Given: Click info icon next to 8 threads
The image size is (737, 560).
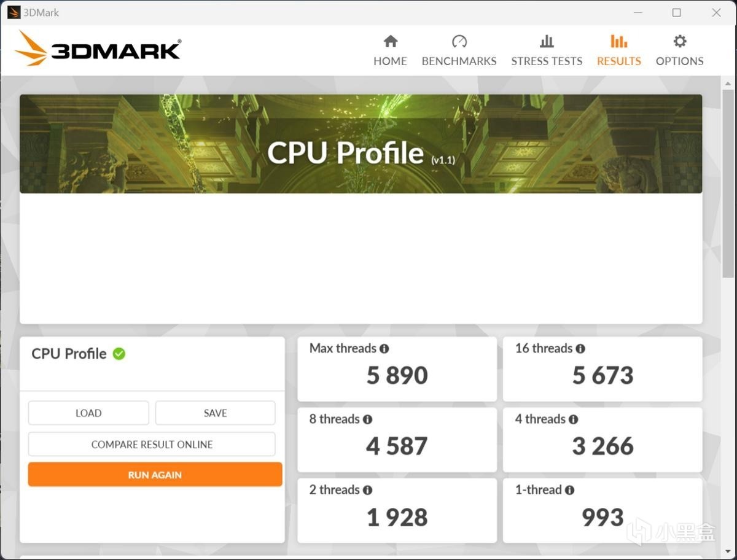Looking at the screenshot, I should pyautogui.click(x=367, y=419).
